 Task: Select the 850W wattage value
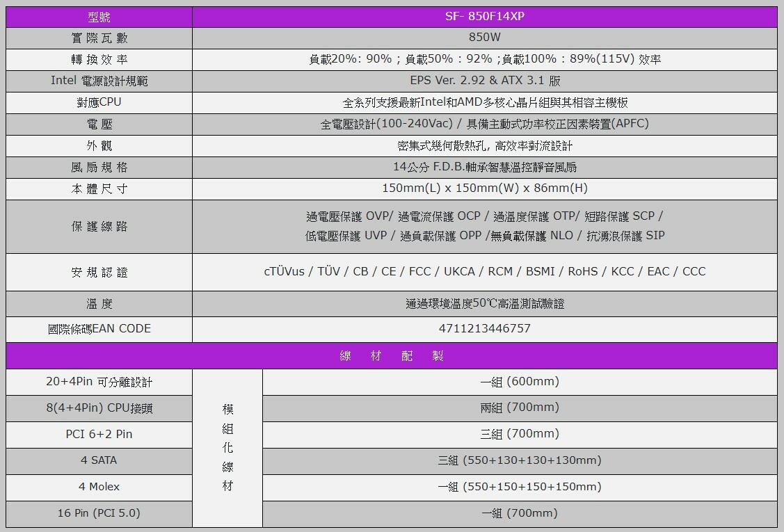pos(484,38)
